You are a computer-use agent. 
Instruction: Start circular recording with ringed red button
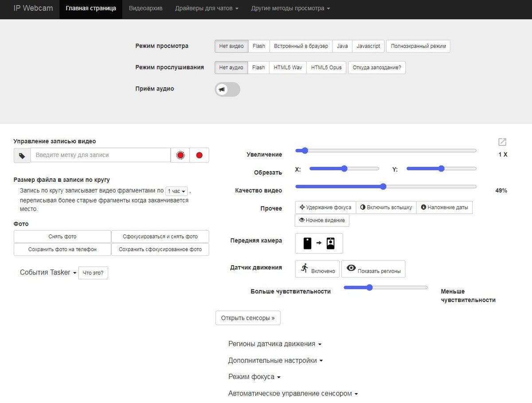coord(180,155)
